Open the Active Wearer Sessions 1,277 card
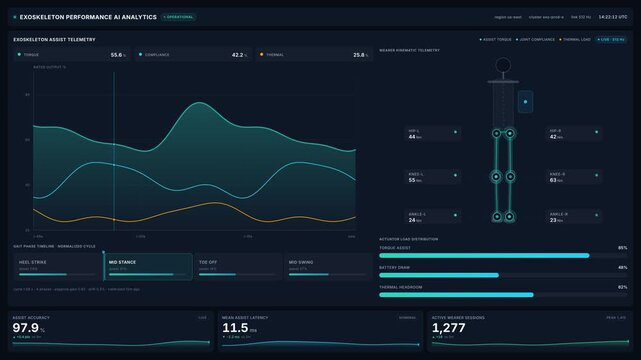Viewport: 641px width, 360px height. coord(530,331)
